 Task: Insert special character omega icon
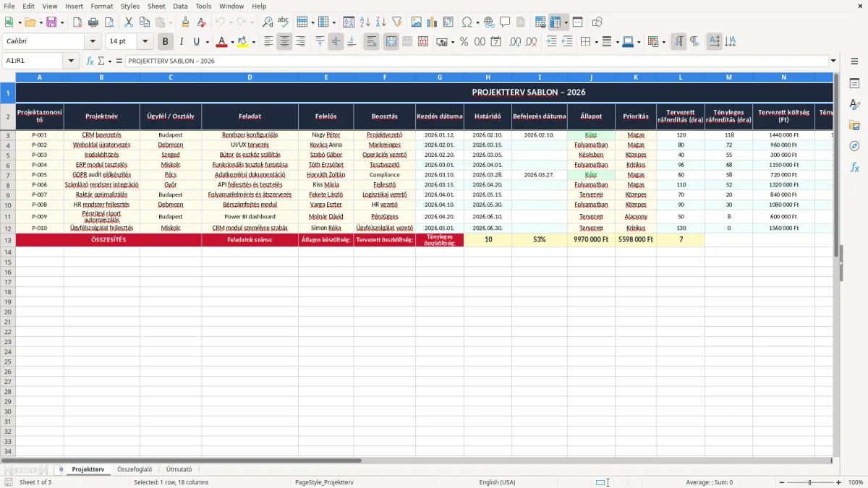pyautogui.click(x=467, y=22)
